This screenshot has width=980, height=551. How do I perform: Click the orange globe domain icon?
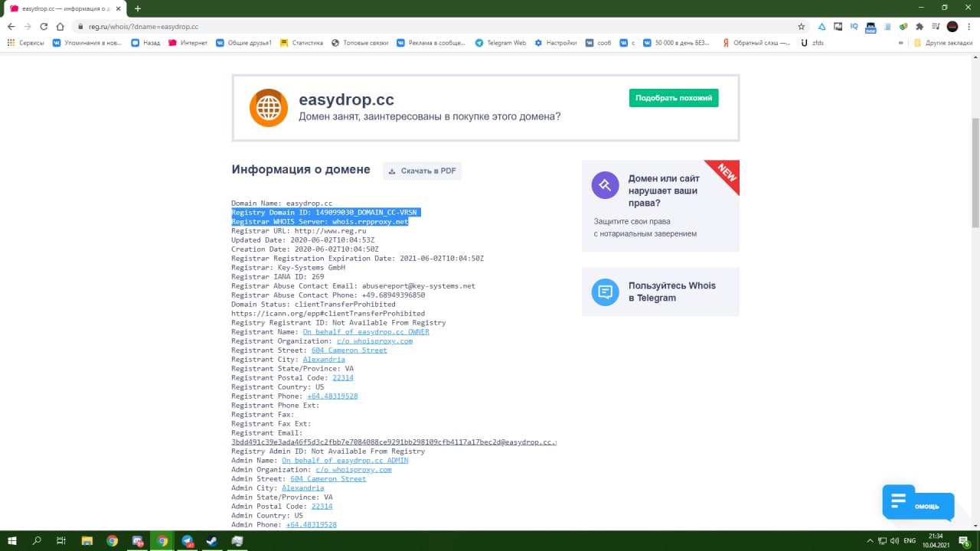(269, 108)
